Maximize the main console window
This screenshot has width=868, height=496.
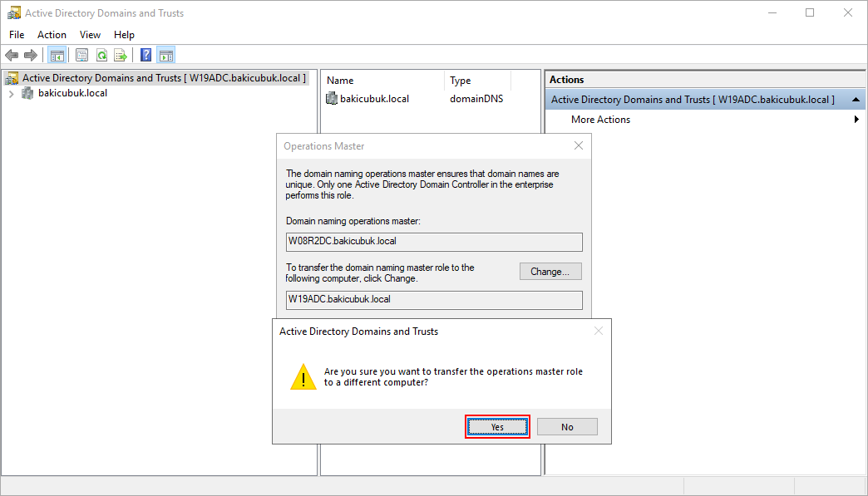tap(810, 12)
